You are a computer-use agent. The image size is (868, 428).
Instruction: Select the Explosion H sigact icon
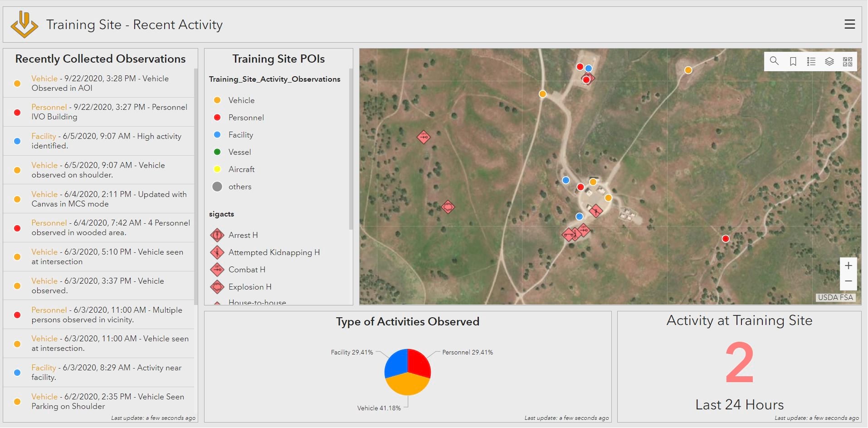point(218,286)
